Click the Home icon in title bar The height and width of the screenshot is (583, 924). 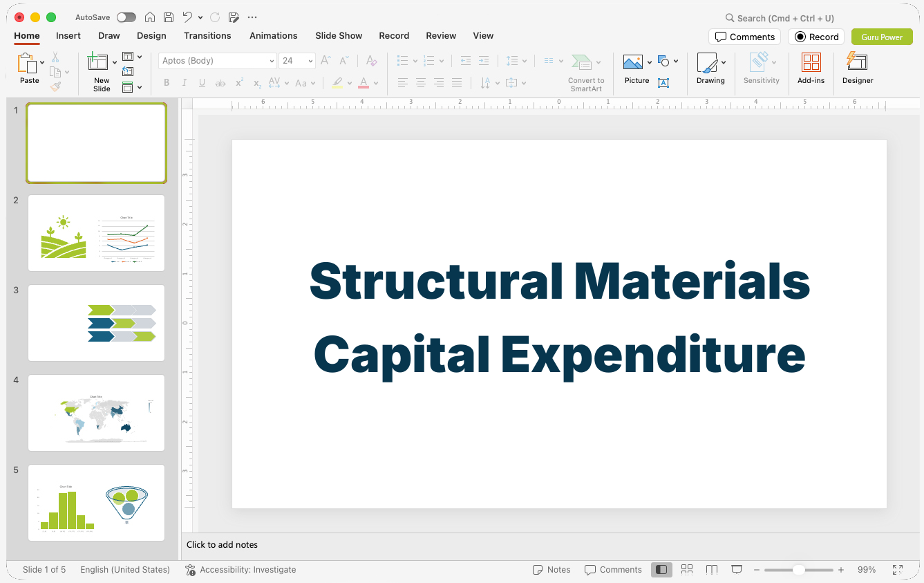[150, 17]
